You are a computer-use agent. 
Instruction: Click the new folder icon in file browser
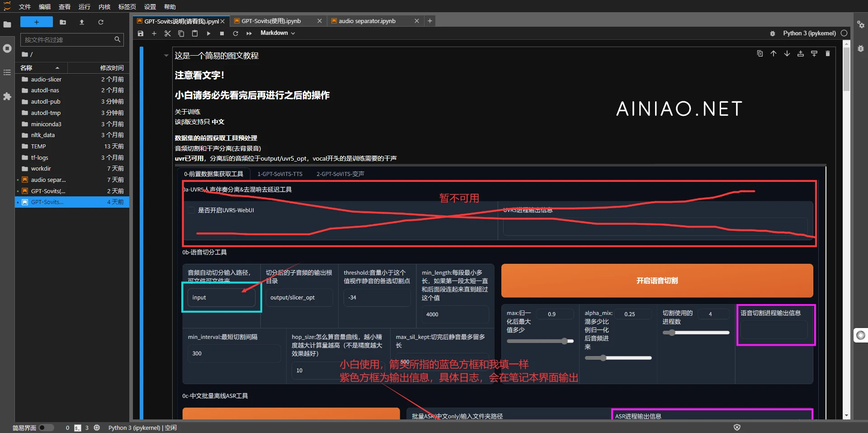[x=63, y=22]
